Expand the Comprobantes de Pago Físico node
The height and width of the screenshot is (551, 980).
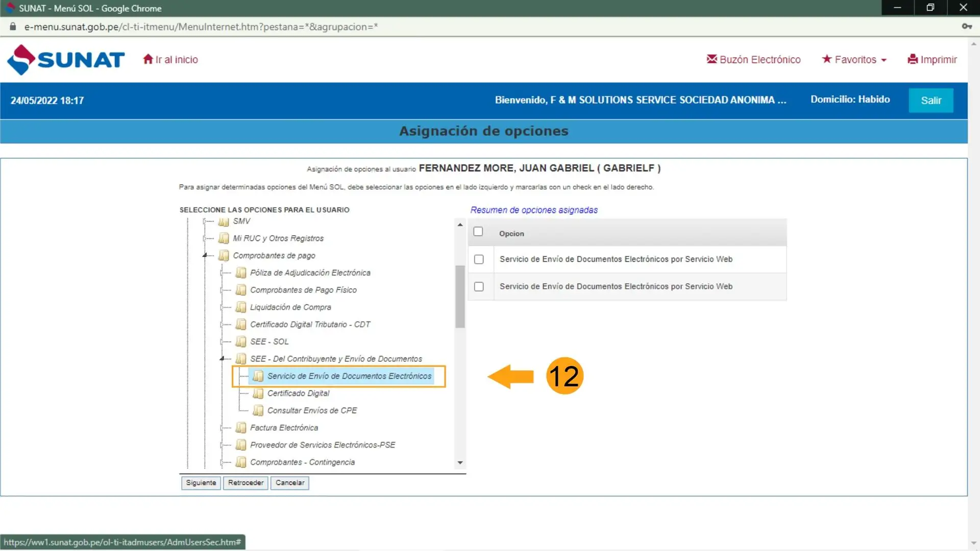coord(222,290)
